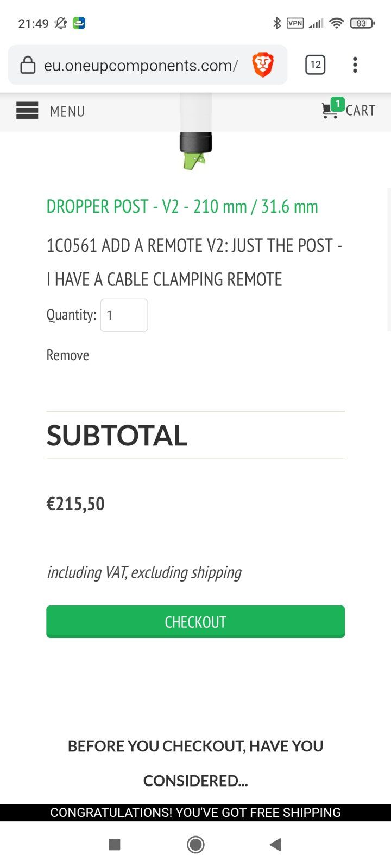Open the hamburger menu icon

pyautogui.click(x=27, y=111)
